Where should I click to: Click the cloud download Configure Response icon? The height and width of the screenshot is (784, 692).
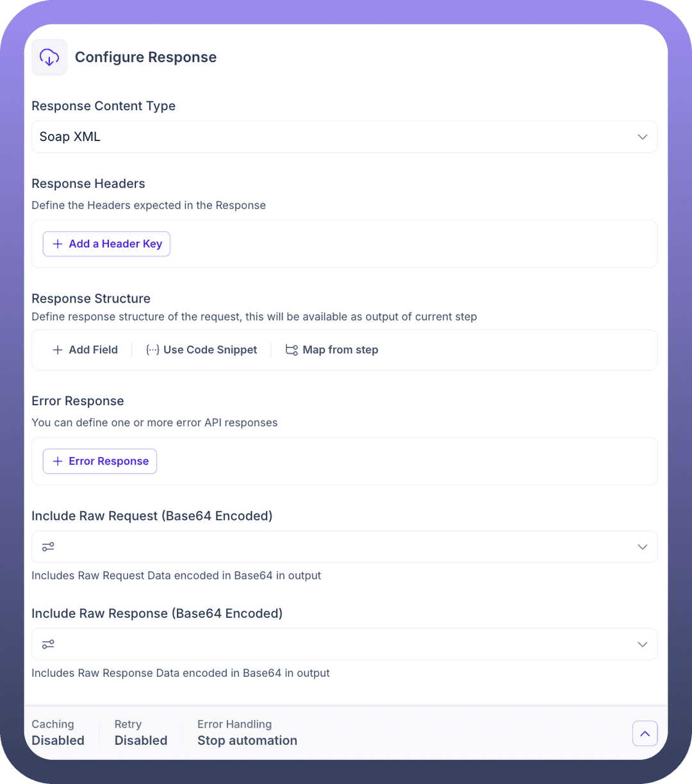coord(49,57)
